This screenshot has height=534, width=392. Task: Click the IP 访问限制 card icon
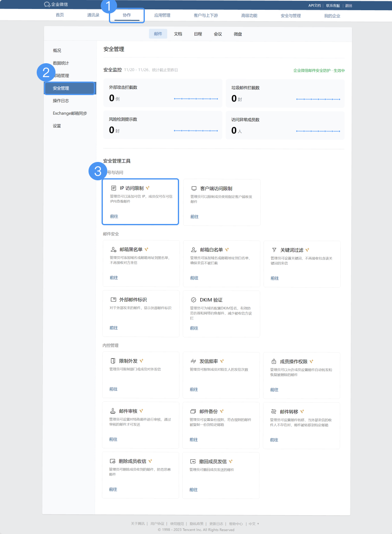(x=114, y=188)
